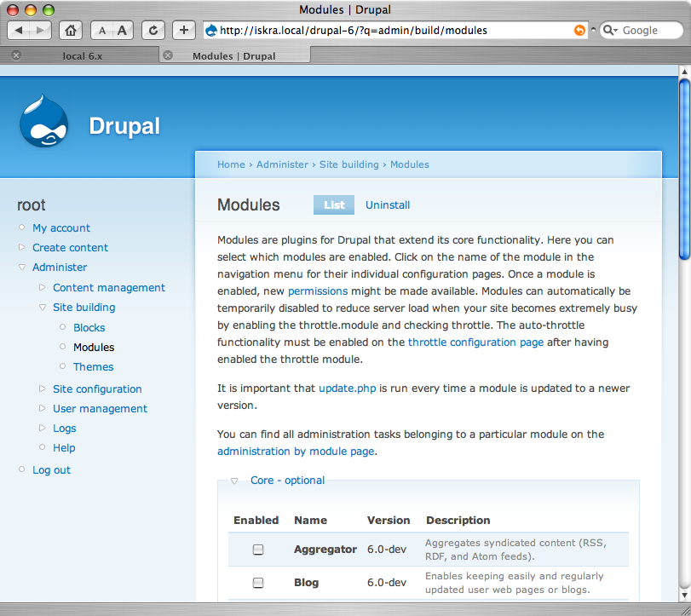Open Content management in the sidebar

coord(109,288)
